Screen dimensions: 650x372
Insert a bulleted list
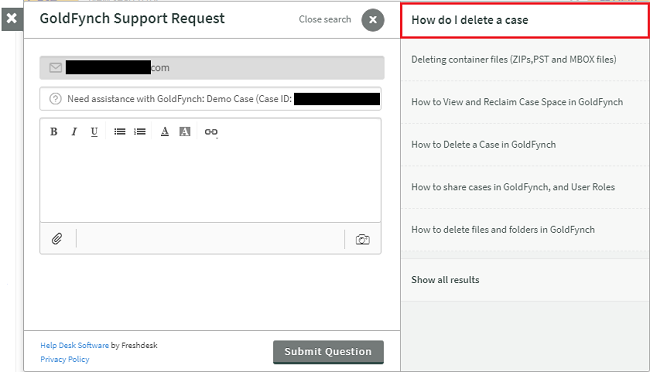[120, 132]
